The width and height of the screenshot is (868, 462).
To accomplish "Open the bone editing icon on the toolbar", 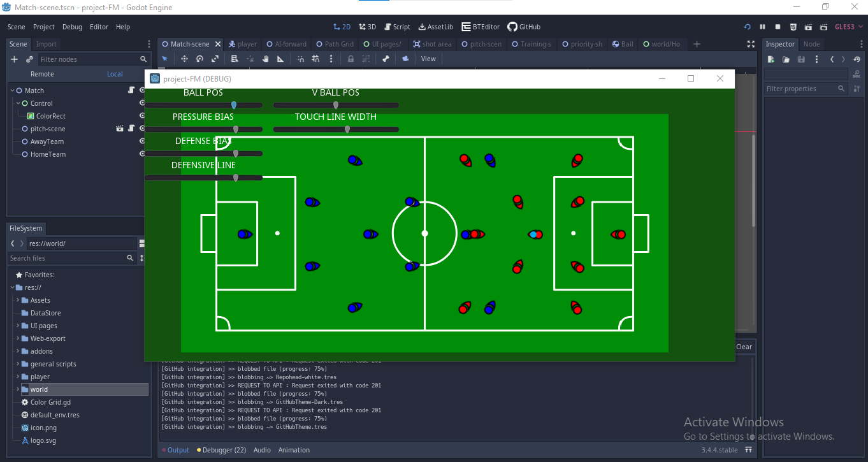I will click(385, 59).
